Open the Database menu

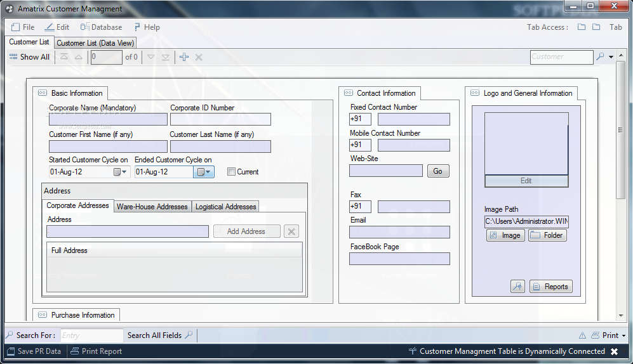101,27
